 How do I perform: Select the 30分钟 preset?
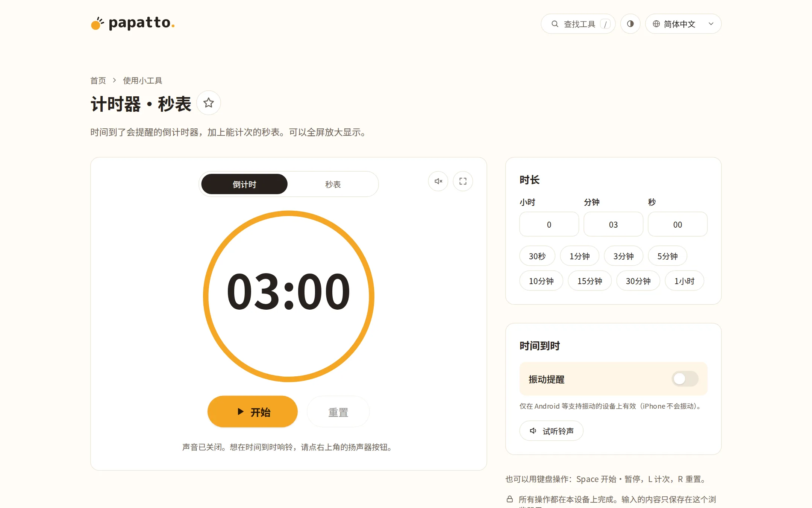[638, 281]
